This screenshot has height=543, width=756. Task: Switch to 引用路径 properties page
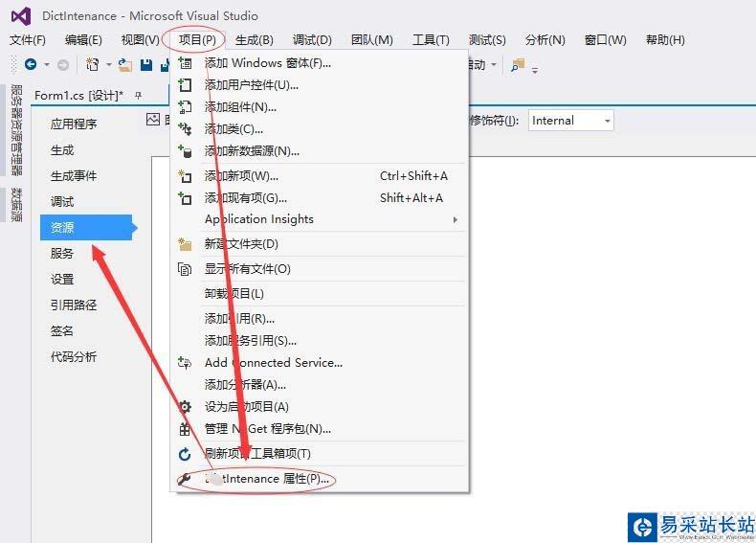(74, 305)
